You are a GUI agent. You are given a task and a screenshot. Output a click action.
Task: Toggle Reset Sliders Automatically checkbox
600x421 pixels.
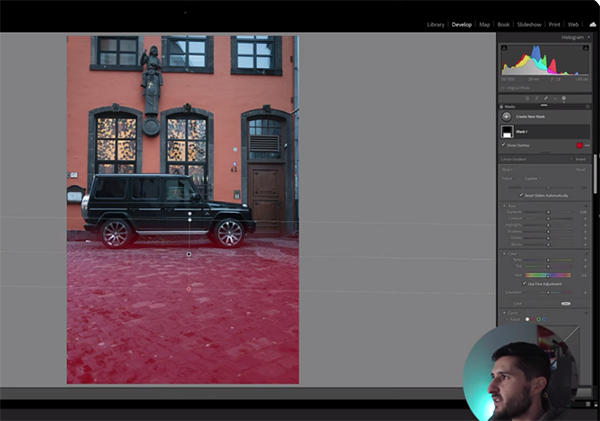point(521,195)
